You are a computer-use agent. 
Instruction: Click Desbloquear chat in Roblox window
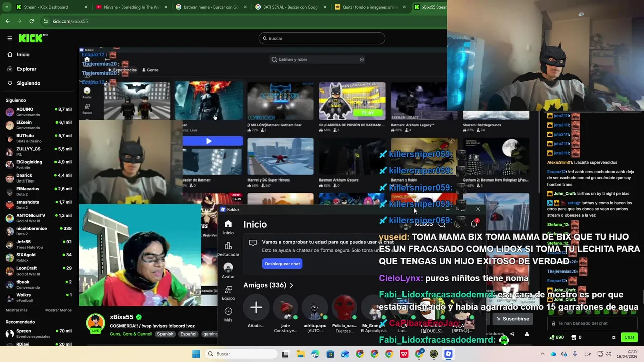282,264
